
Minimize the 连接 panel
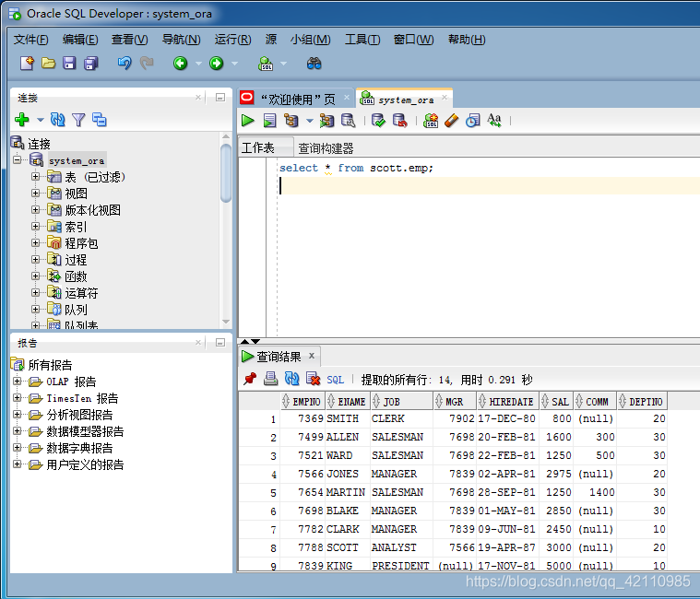pyautogui.click(x=220, y=98)
